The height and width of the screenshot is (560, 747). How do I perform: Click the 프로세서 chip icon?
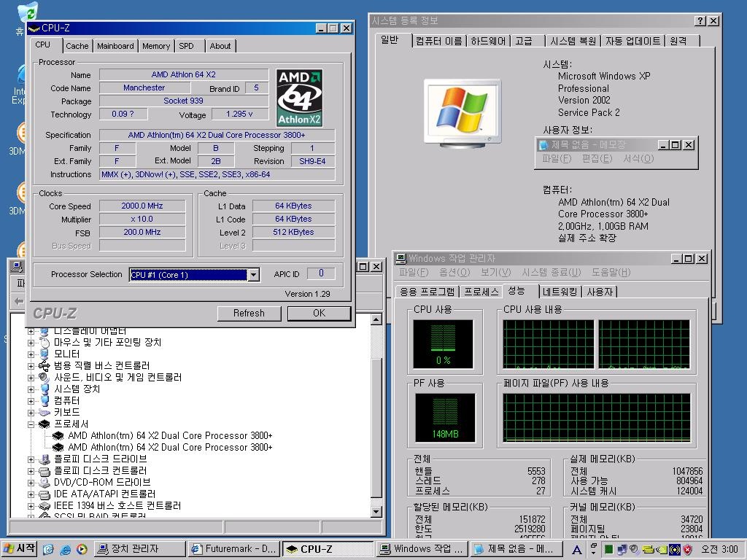coord(44,424)
